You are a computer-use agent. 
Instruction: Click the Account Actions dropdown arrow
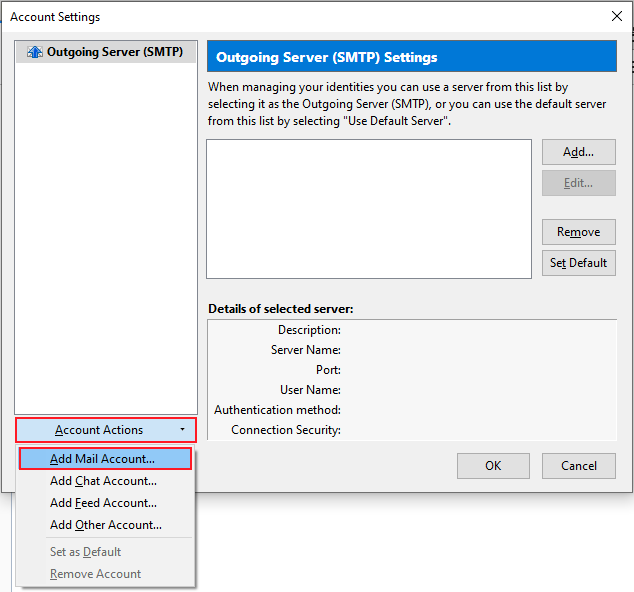(x=182, y=430)
